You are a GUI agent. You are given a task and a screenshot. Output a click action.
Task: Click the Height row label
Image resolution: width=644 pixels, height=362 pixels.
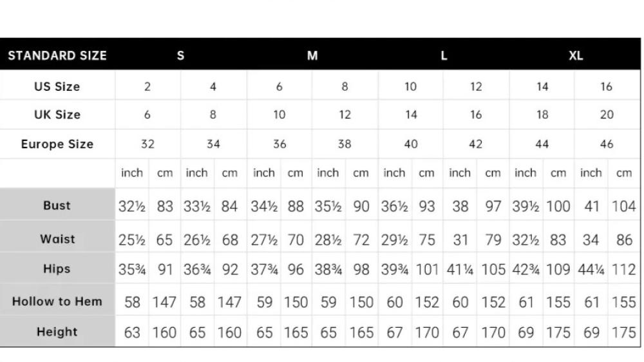tap(57, 332)
